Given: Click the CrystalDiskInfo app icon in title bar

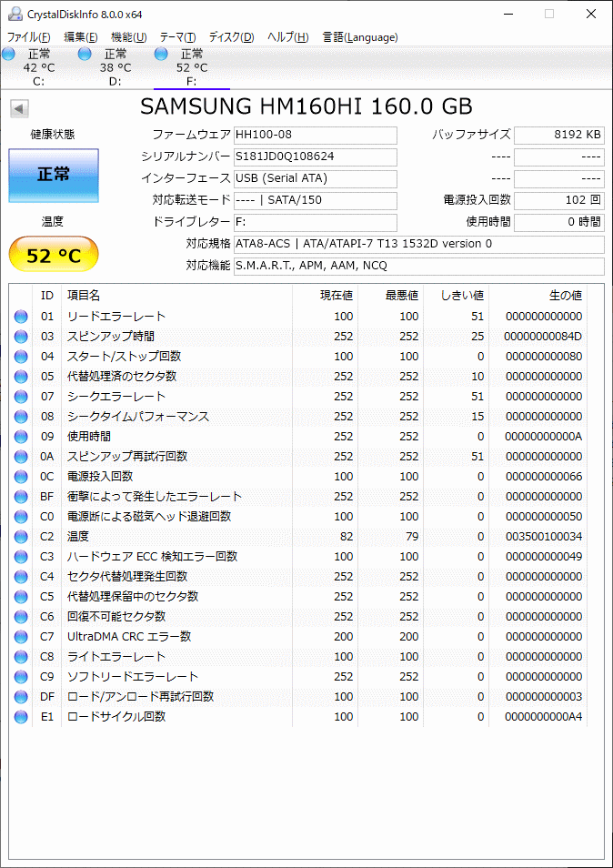Looking at the screenshot, I should click(x=13, y=15).
